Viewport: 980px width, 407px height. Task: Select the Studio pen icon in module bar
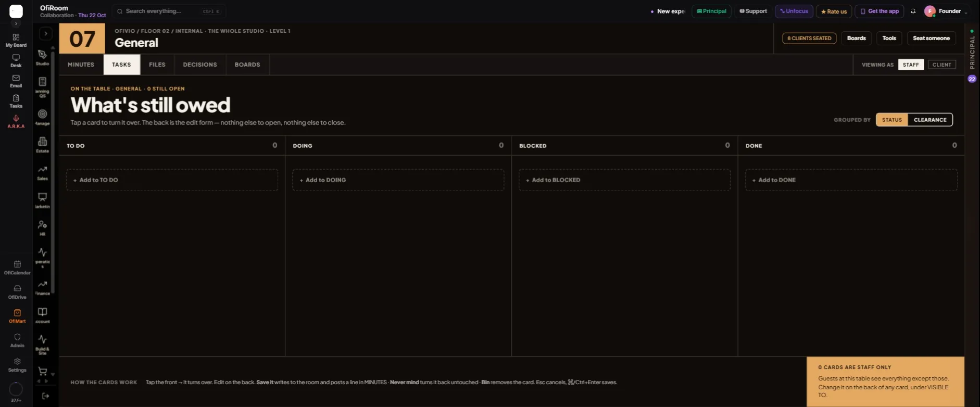point(43,57)
